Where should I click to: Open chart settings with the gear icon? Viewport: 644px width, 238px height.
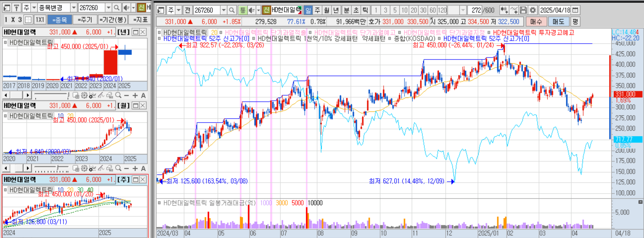532,10
